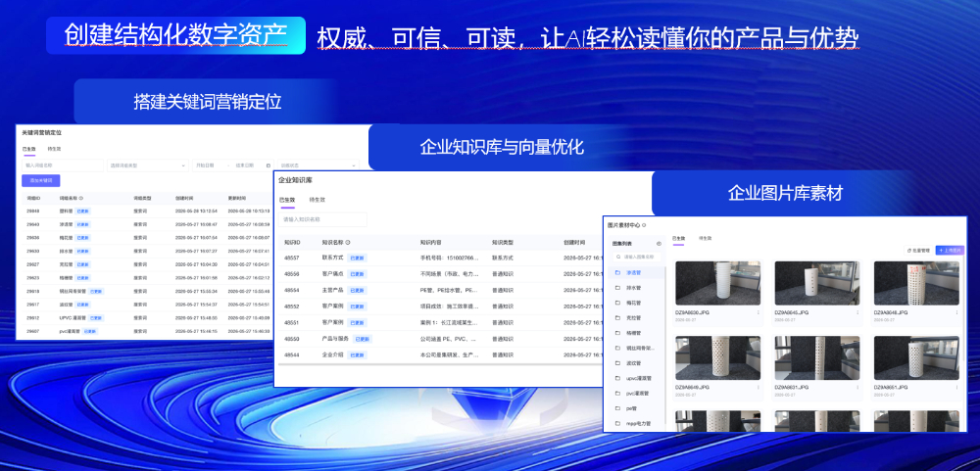Open 已生效 tab in 企业知识库

(x=287, y=200)
